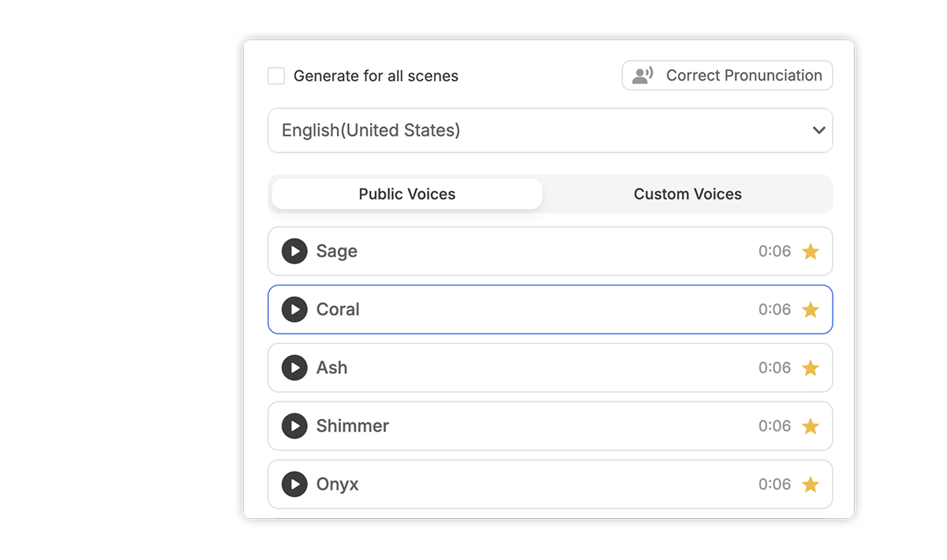This screenshot has height=560, width=947.
Task: Play the Sage voice preview
Action: pos(294,251)
